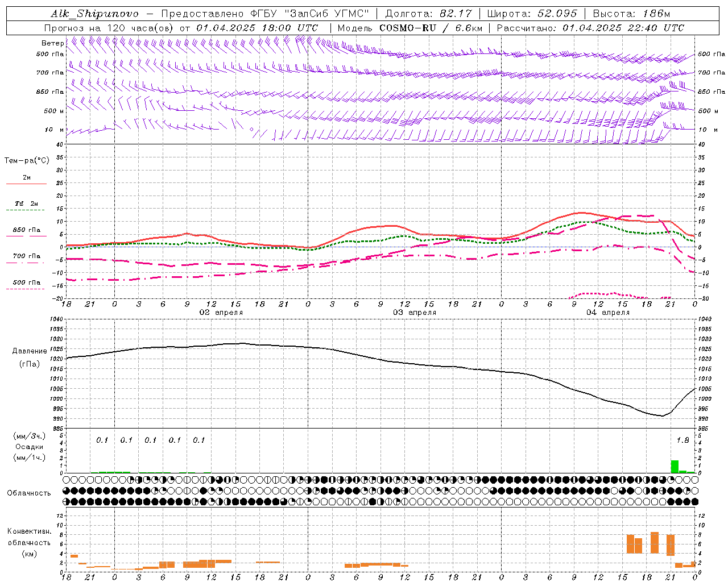Click the 1.8 precipitation value
Image resolution: width=728 pixels, height=582 pixels.
682,440
